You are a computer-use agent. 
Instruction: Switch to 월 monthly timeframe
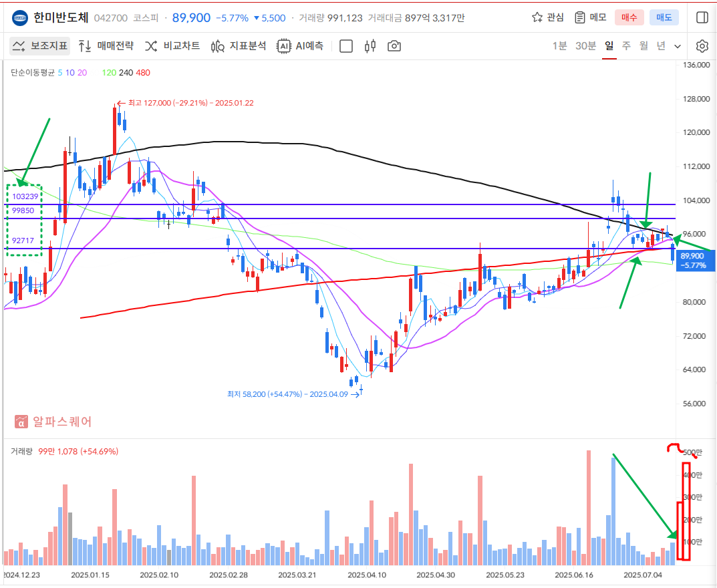643,45
